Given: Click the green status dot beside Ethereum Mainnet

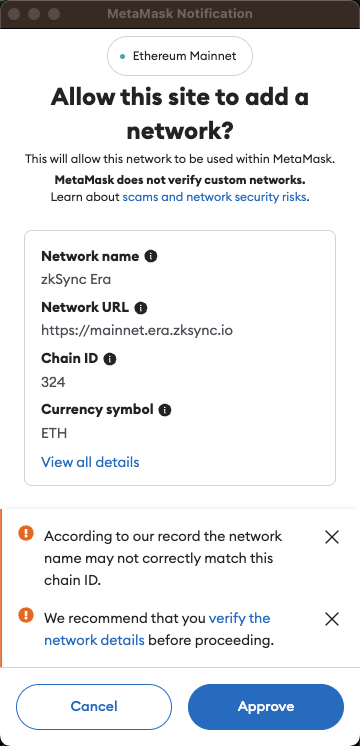Looking at the screenshot, I should (123, 57).
